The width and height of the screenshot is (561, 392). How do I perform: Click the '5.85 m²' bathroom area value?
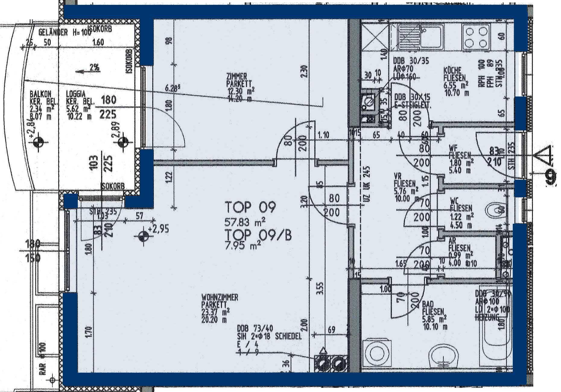[435, 318]
